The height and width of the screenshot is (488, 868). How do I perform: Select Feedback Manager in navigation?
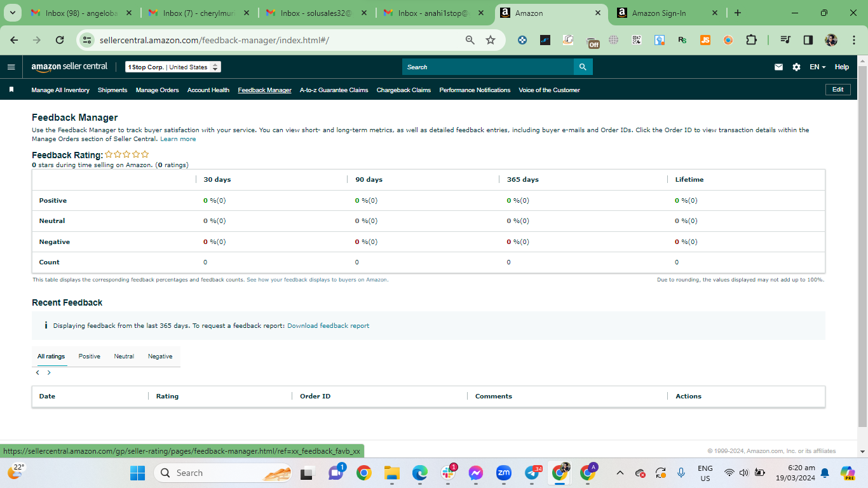264,90
